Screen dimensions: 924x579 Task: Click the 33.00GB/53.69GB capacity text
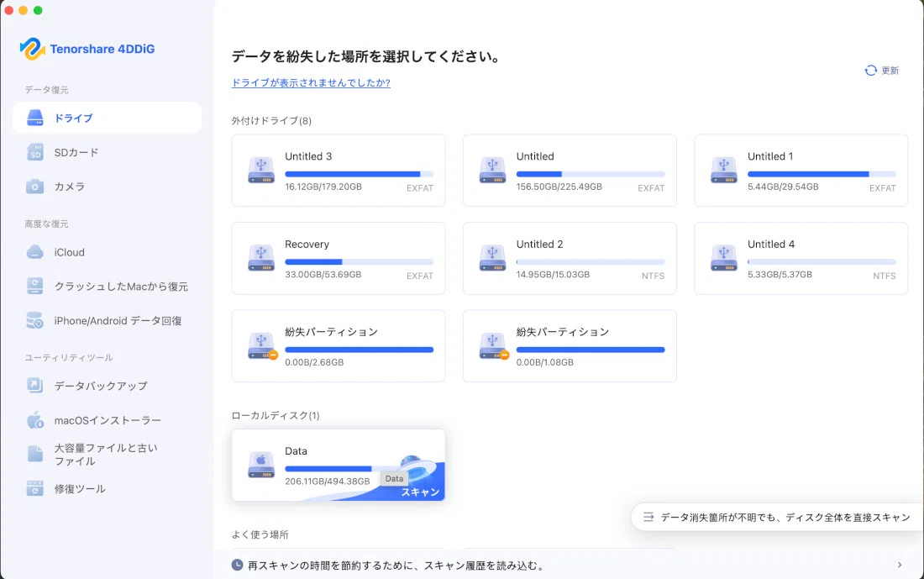323,275
